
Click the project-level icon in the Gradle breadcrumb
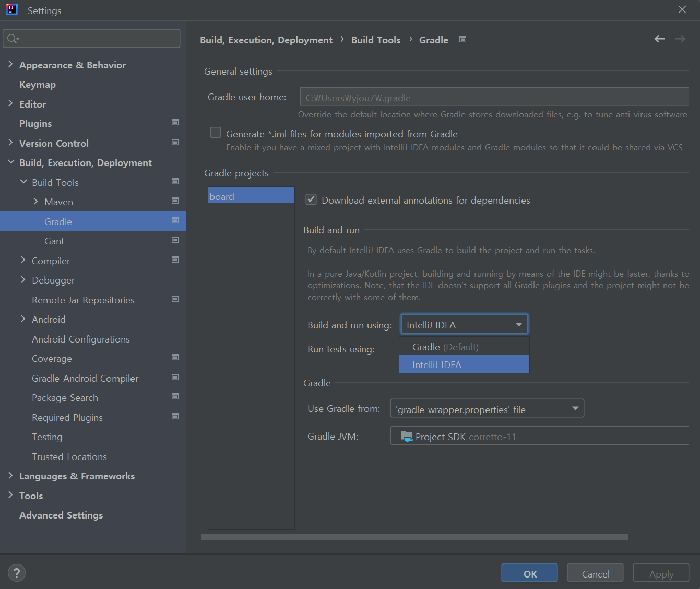click(x=462, y=39)
